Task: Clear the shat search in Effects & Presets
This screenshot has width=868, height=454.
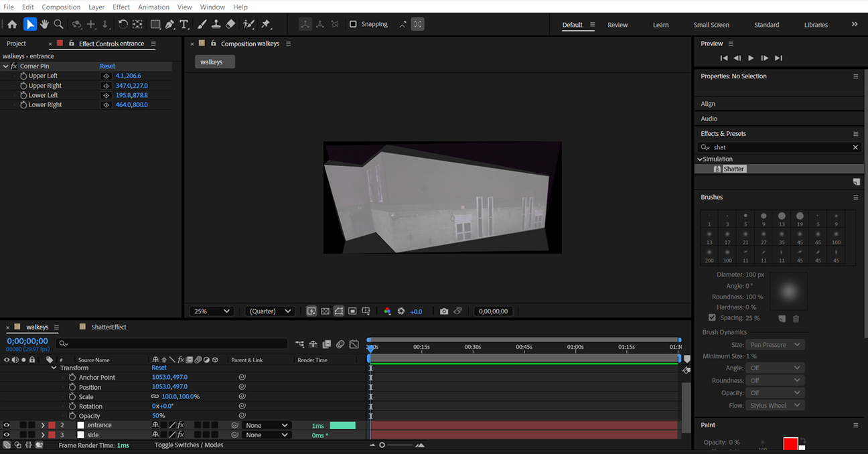Action: point(855,147)
